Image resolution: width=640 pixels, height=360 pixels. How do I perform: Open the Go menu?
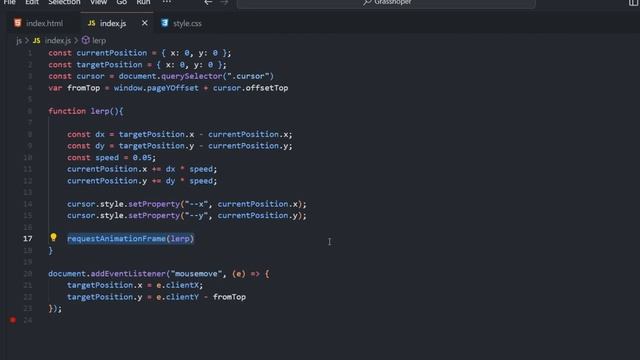tap(122, 2)
